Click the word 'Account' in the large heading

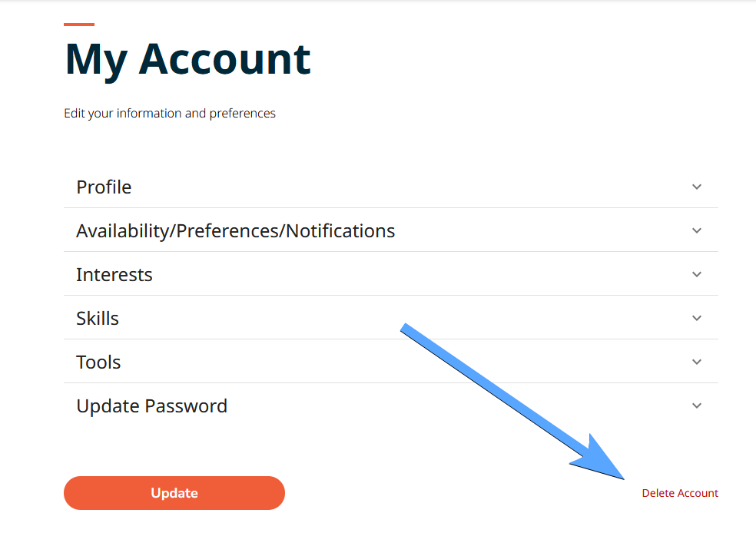[224, 58]
